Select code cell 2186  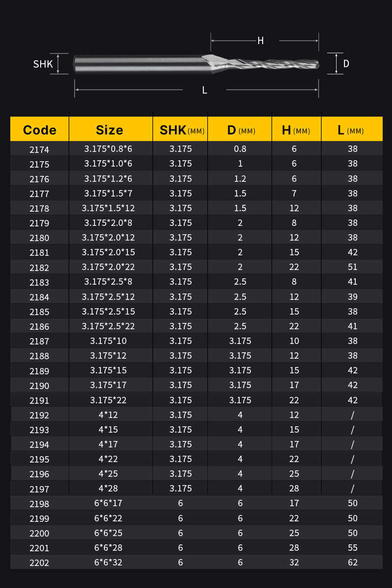click(x=39, y=326)
